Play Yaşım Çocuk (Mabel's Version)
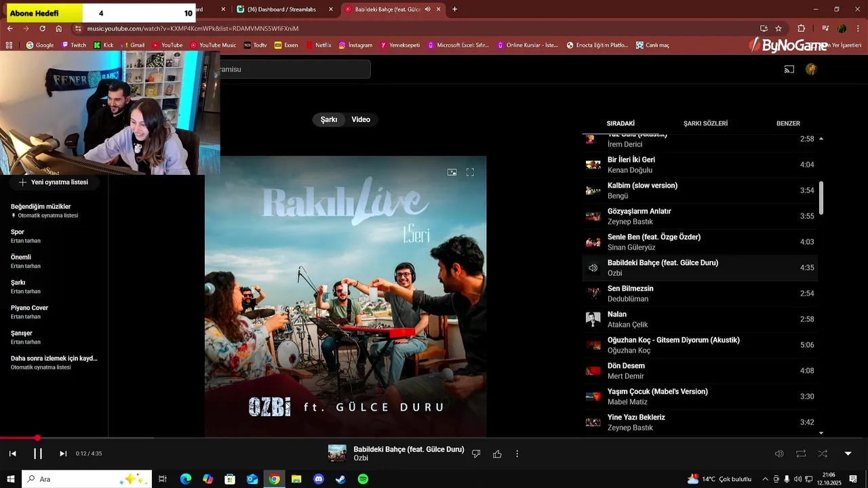Viewport: 868px width, 488px height. tap(700, 396)
